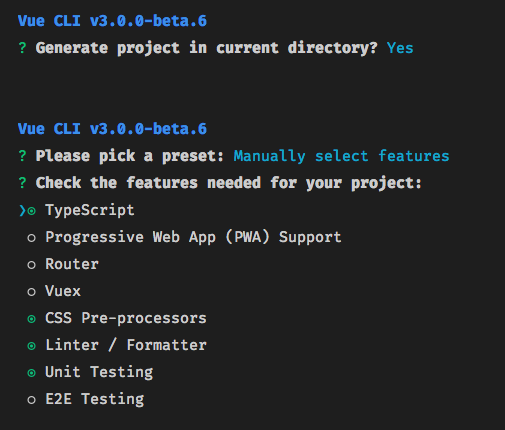Uncheck the Unit Testing checkbox
Image resolution: width=505 pixels, height=430 pixels.
click(x=31, y=373)
